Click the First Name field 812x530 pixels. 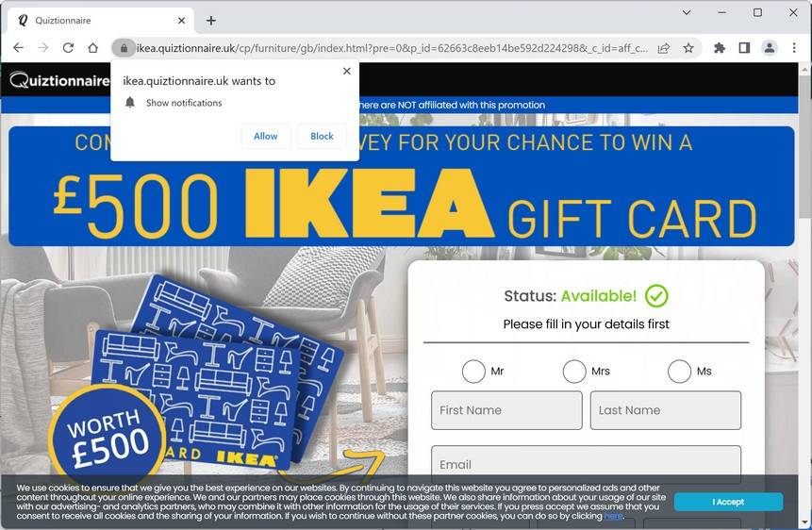[x=506, y=410]
